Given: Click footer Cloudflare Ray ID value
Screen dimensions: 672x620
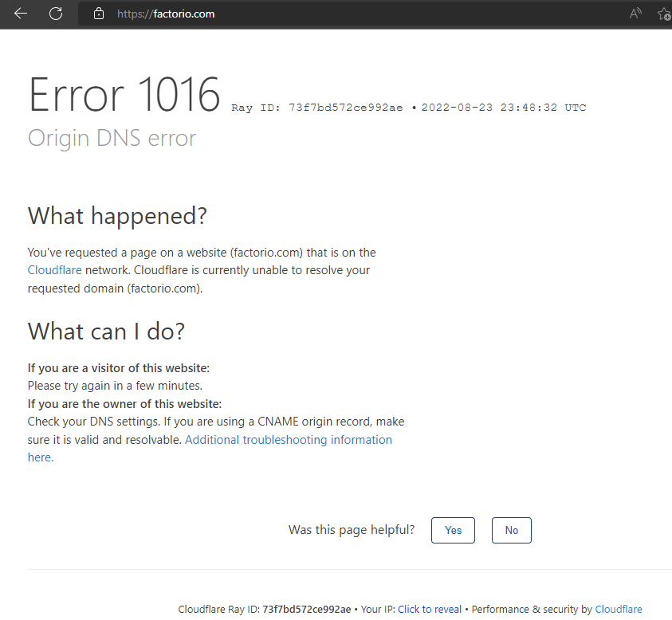Looking at the screenshot, I should tap(306, 610).
